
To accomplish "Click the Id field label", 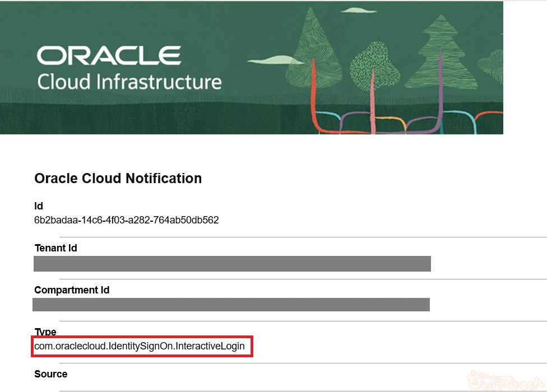I will (x=39, y=206).
